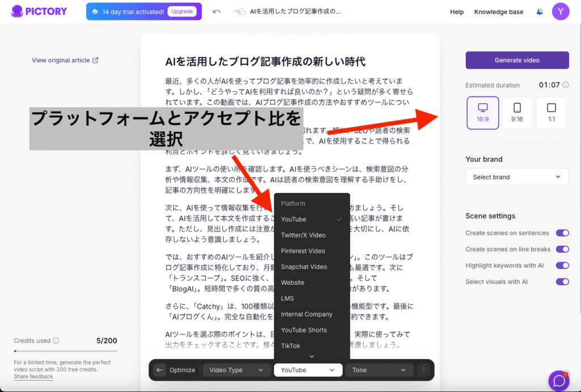
Task: Click the Optimize label in bottom toolbar
Action: click(182, 370)
